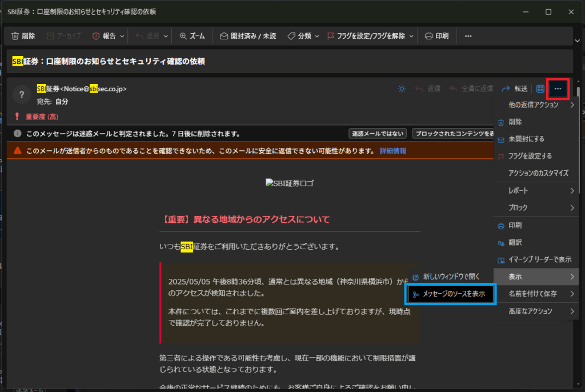
Task: Click the 分類 tag button
Action: 299,36
